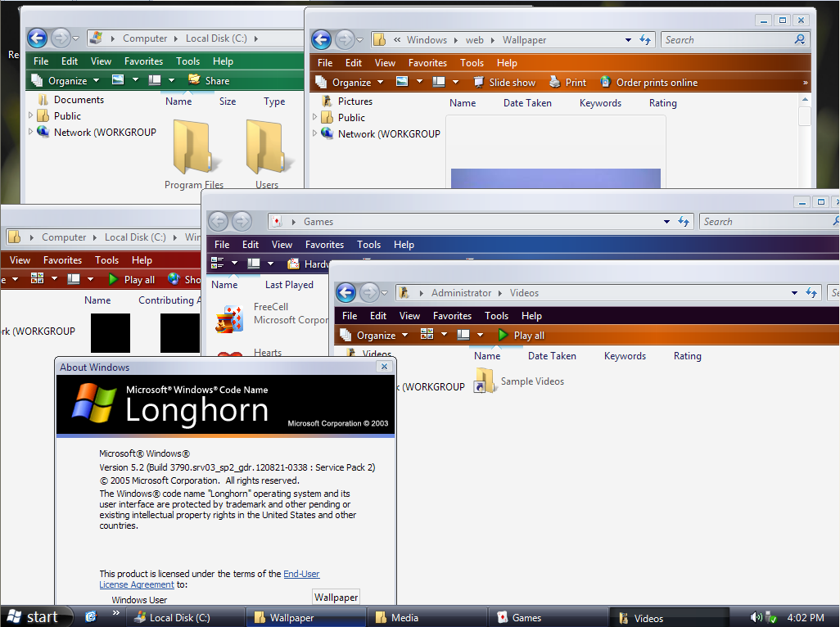Click views icon in Videos window toolbar
840x627 pixels.
click(x=427, y=335)
